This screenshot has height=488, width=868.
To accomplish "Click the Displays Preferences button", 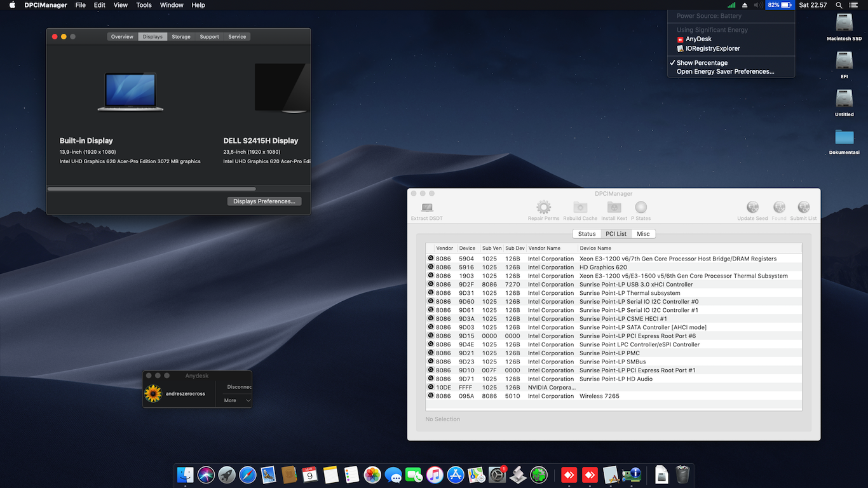I will (264, 201).
